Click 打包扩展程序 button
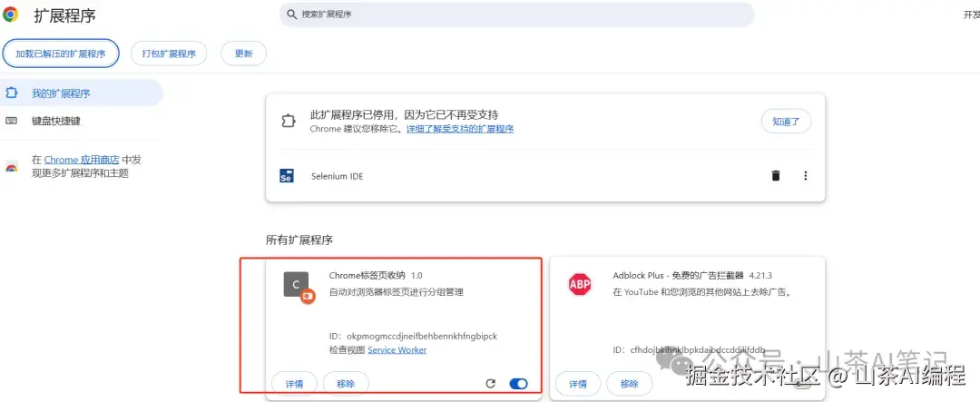980x402 pixels. point(169,54)
